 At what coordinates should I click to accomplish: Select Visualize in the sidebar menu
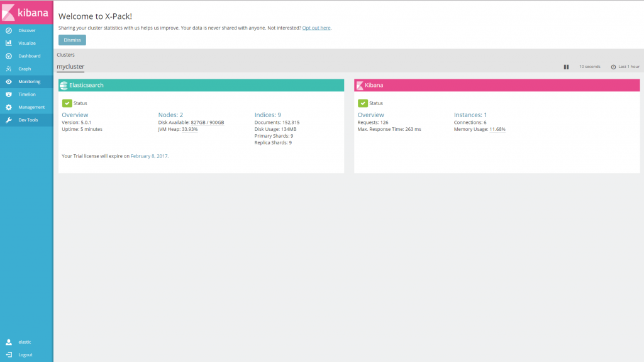26,43
